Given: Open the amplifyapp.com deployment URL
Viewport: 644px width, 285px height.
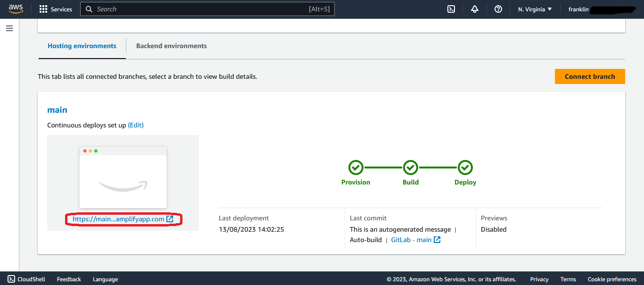Looking at the screenshot, I should point(123,219).
